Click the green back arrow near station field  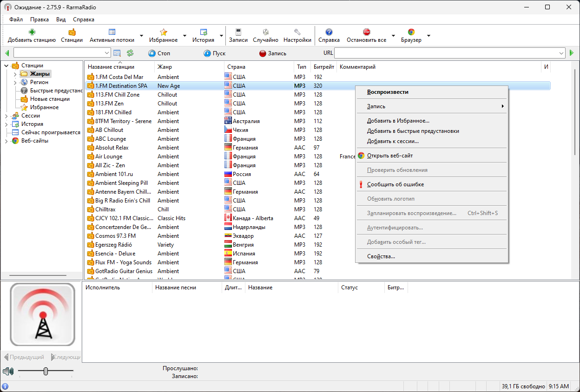pos(7,53)
